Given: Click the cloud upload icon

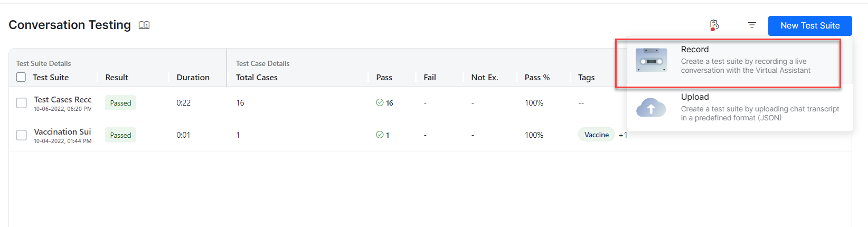Looking at the screenshot, I should (x=651, y=108).
